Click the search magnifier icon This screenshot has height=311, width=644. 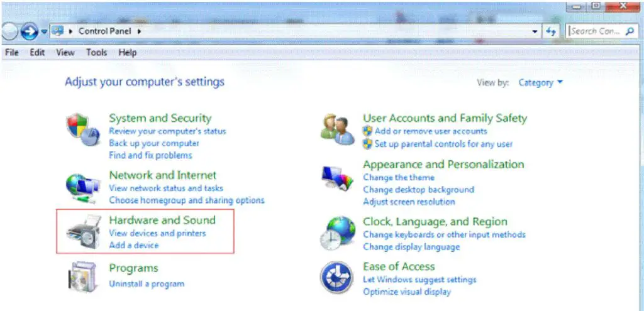pyautogui.click(x=629, y=31)
